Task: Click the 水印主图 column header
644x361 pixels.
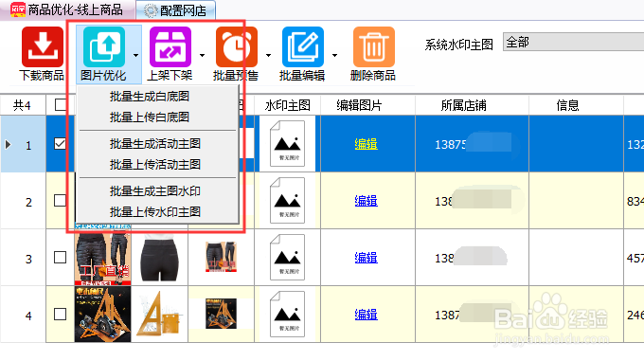Action: (288, 105)
